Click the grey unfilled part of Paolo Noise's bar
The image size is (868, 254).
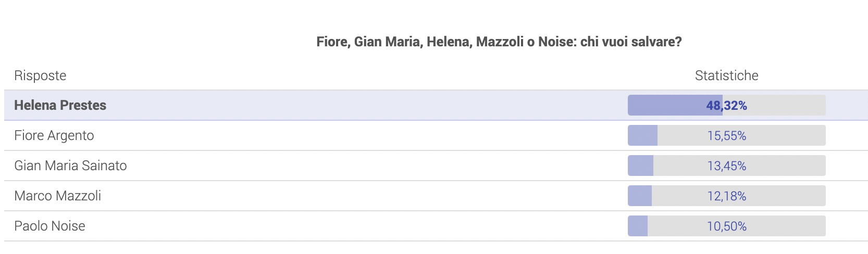pyautogui.click(x=737, y=226)
